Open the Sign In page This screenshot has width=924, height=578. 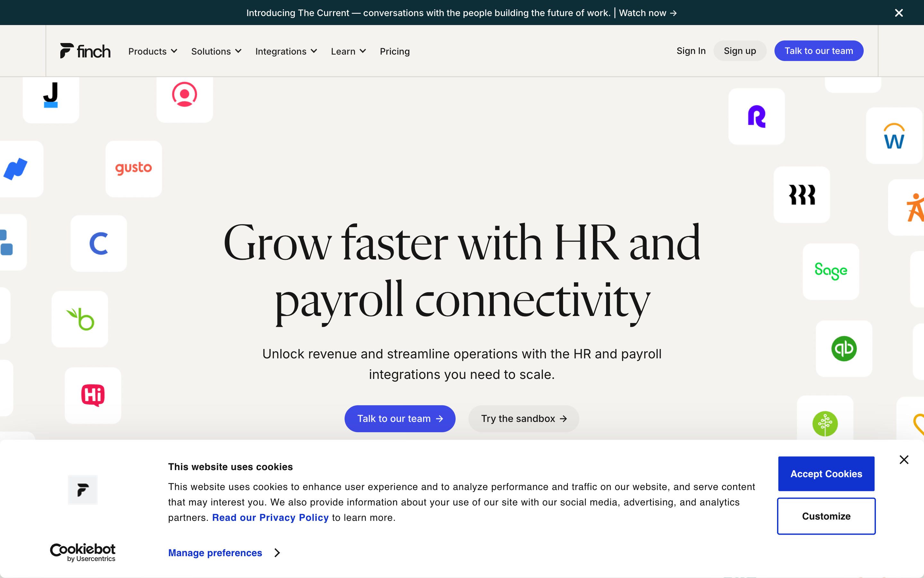tap(691, 51)
